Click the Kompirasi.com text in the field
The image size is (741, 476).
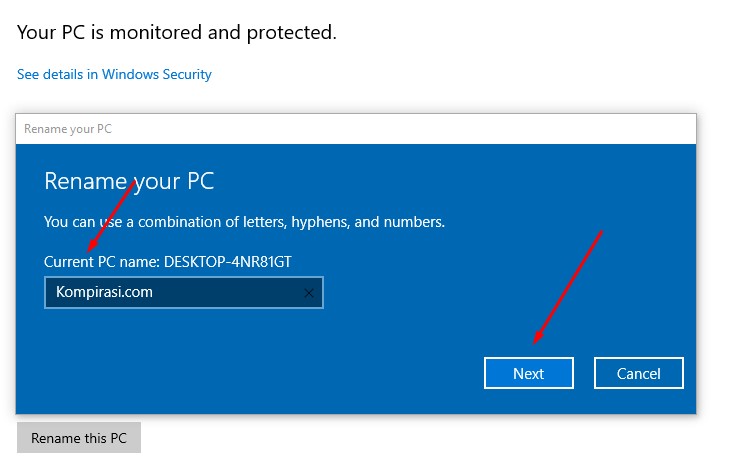tap(104, 292)
